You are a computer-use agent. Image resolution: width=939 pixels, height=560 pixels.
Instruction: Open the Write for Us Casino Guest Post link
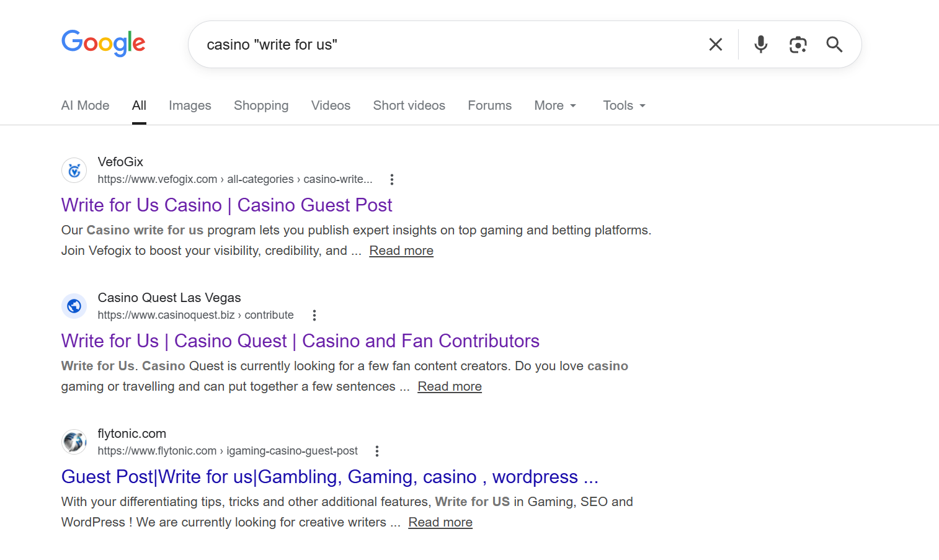[x=226, y=205]
